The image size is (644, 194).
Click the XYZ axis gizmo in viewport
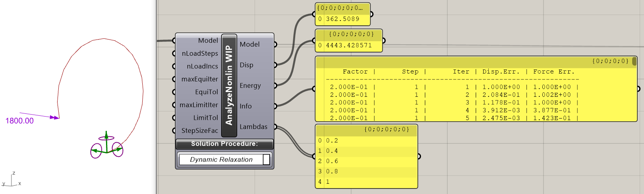(12, 181)
